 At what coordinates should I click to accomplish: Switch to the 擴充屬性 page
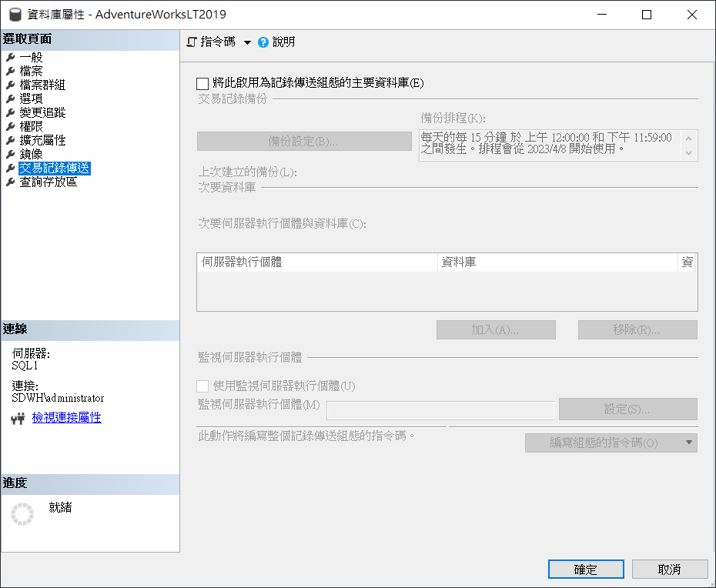[x=42, y=141]
